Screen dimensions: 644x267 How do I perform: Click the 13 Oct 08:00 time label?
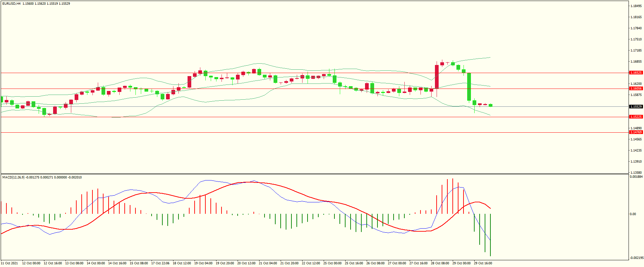[74, 263]
